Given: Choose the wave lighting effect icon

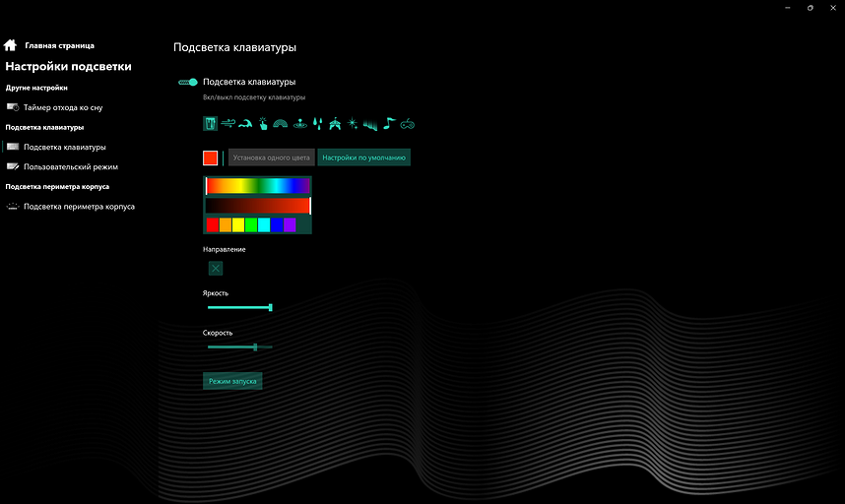Looking at the screenshot, I should tap(246, 124).
